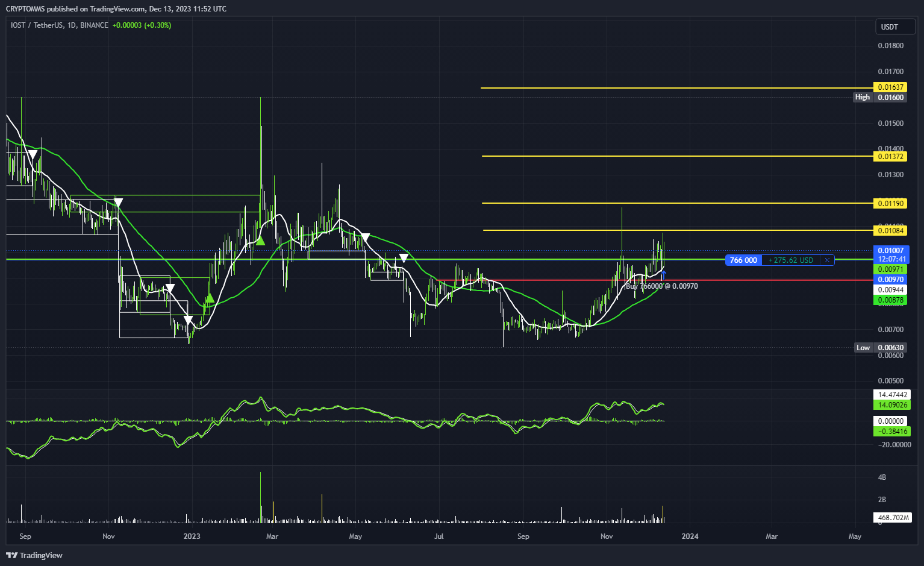Click the −0.38416 histogram value label

point(891,432)
